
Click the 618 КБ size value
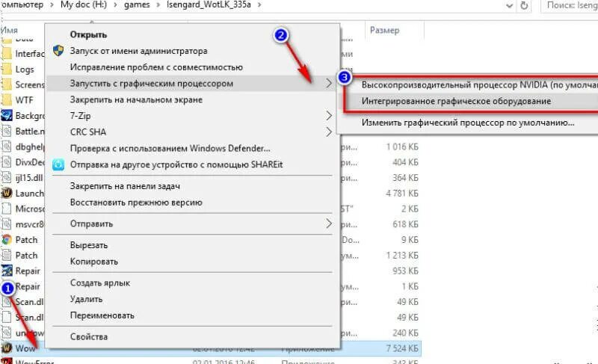pyautogui.click(x=405, y=224)
